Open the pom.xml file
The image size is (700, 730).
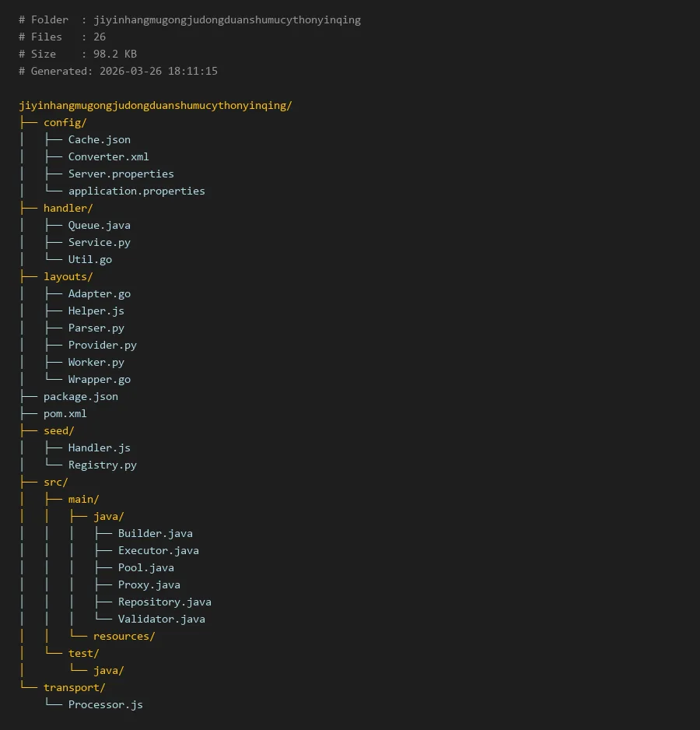[x=65, y=414]
